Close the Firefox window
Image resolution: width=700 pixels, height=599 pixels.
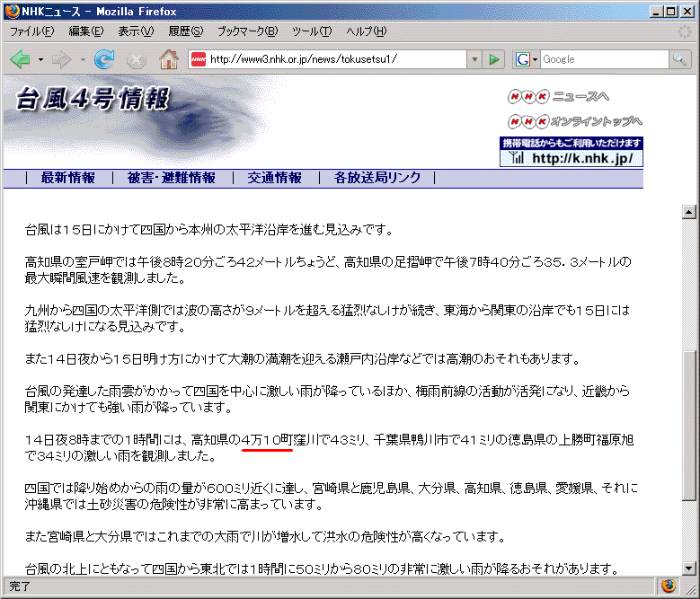(687, 11)
